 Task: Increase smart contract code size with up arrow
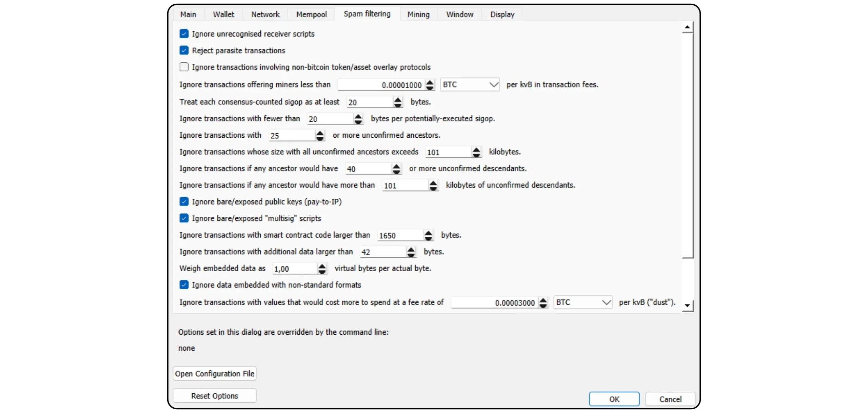[429, 233]
